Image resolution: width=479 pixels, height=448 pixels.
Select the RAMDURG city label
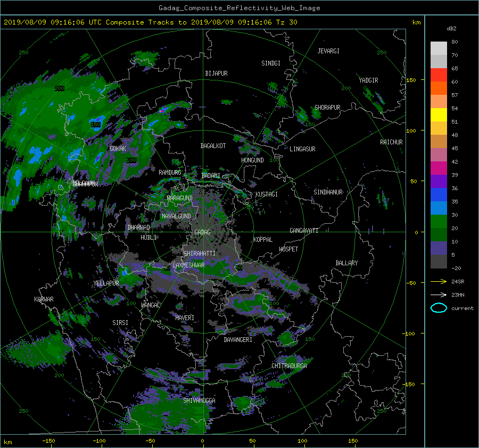click(x=170, y=173)
